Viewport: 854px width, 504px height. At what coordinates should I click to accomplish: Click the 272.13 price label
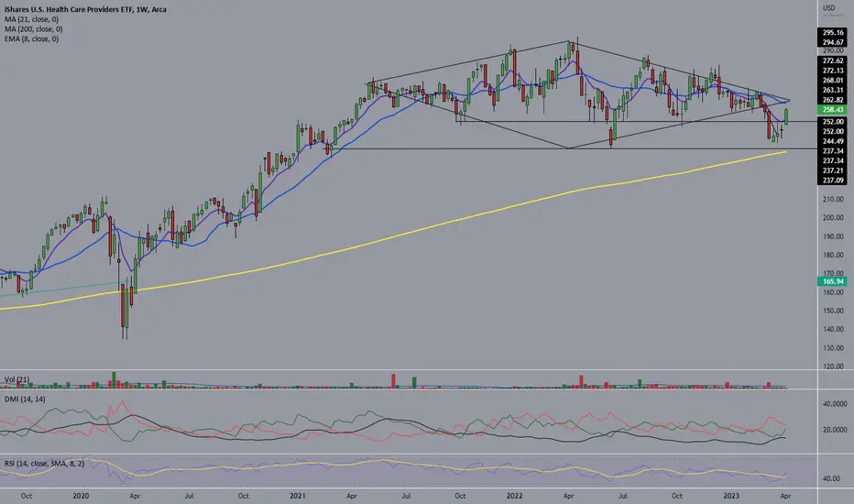832,71
